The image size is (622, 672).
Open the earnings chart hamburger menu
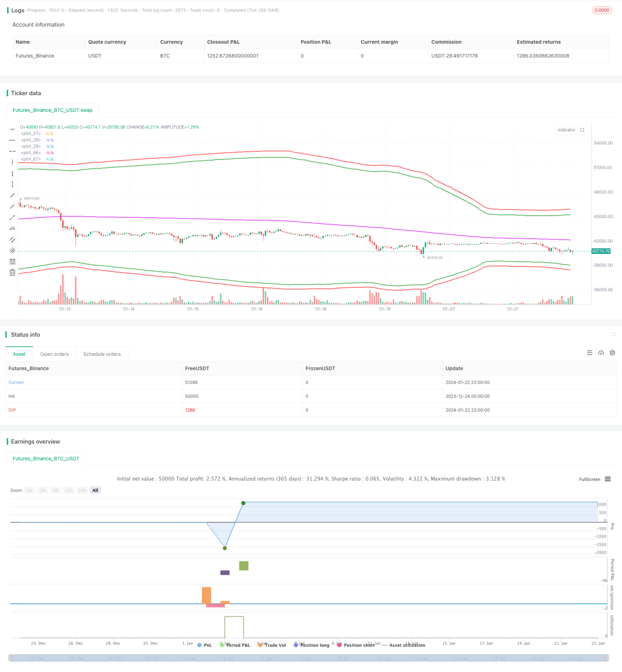click(608, 479)
